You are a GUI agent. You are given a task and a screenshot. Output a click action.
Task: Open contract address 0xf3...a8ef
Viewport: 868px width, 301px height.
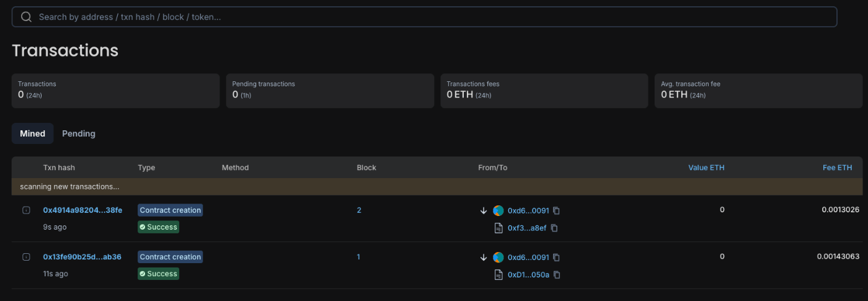(527, 228)
